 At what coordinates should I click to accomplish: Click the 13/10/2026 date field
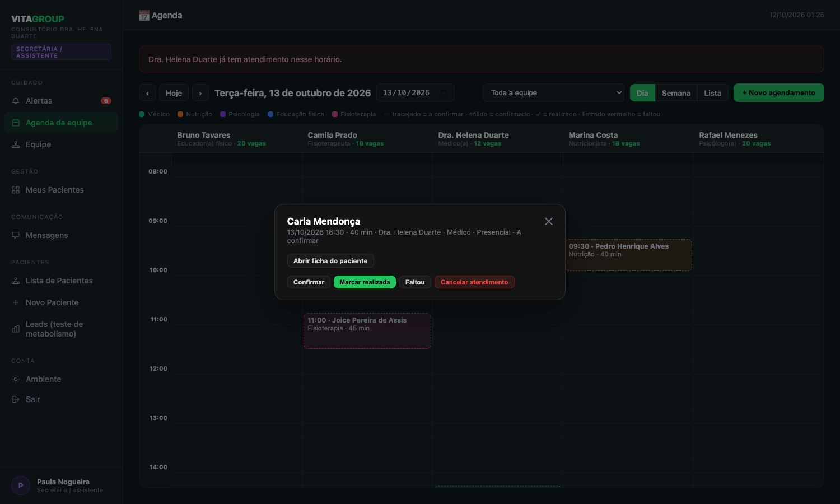415,93
